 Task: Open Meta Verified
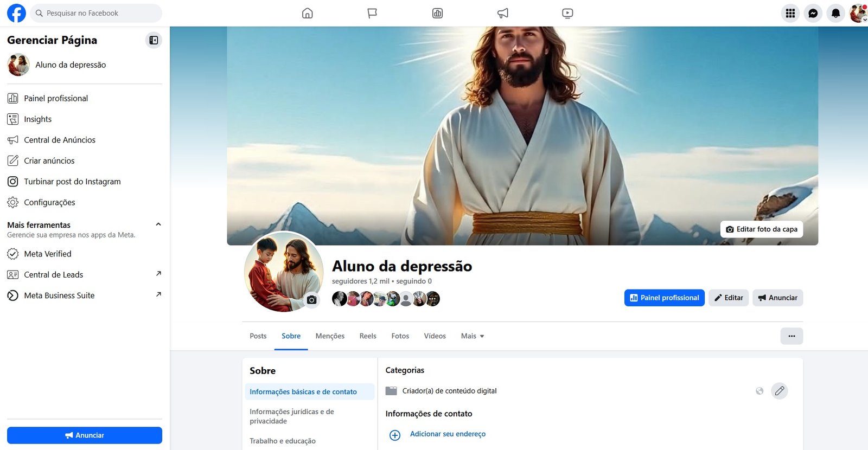85,254
